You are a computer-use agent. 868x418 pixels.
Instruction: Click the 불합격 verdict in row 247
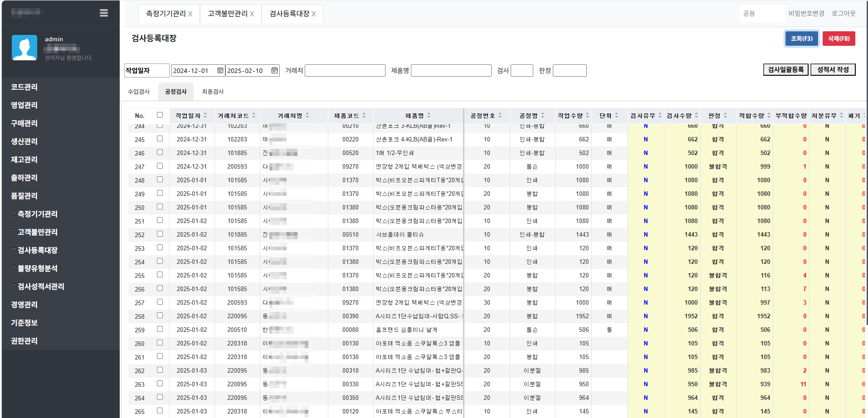click(x=718, y=166)
